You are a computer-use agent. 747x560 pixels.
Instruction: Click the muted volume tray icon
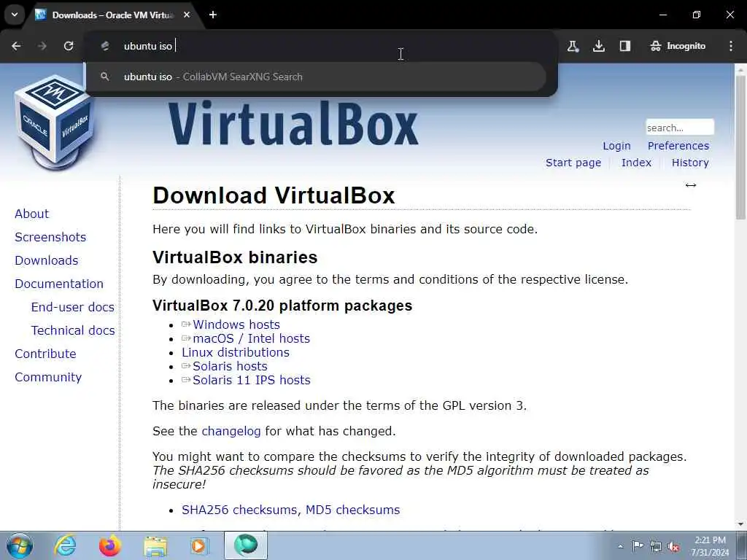pos(673,547)
